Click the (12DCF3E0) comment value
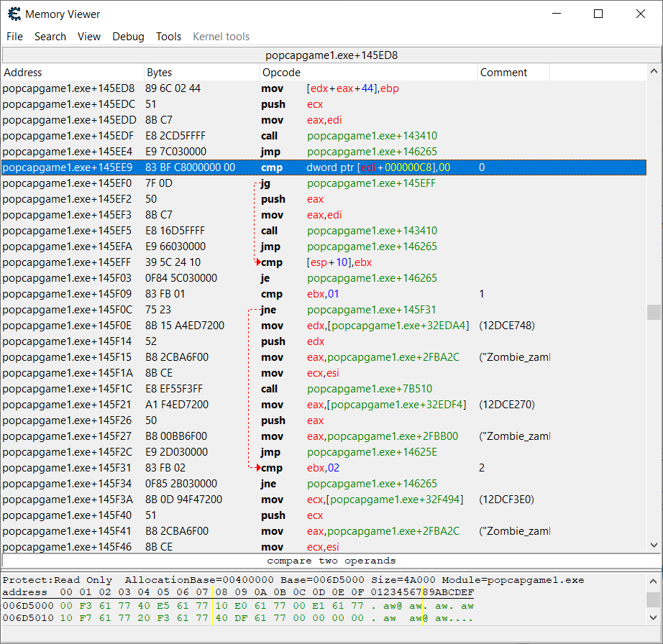Screen dimensions: 663x644 pyautogui.click(x=506, y=500)
